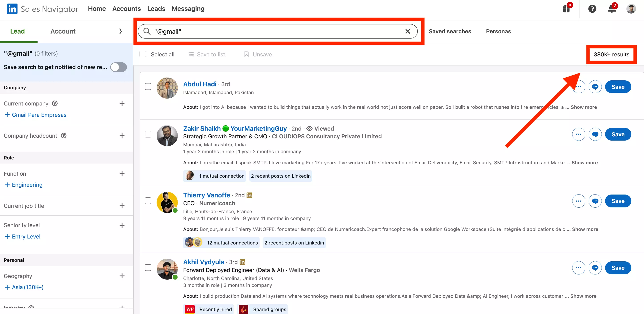Select Zakir Shaikh's result checkbox
Viewport: 644px width, 314px height.
(x=148, y=134)
